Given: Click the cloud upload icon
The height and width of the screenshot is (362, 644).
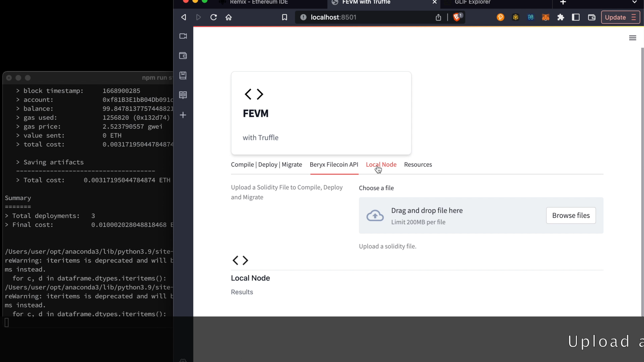Looking at the screenshot, I should [x=375, y=216].
